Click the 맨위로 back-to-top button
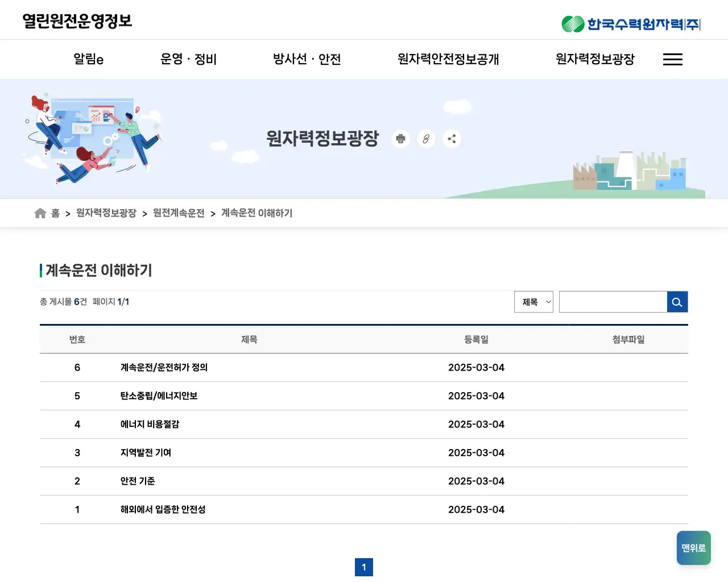728x582 pixels. click(x=694, y=548)
